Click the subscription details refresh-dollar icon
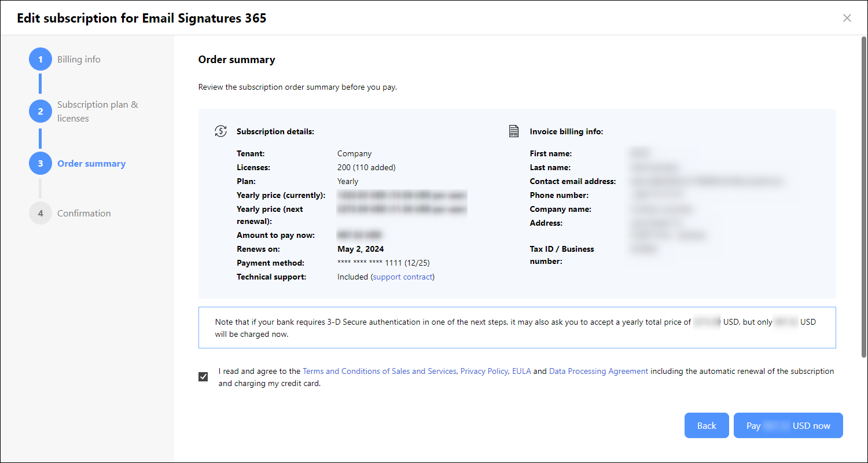The height and width of the screenshot is (463, 868). point(220,131)
